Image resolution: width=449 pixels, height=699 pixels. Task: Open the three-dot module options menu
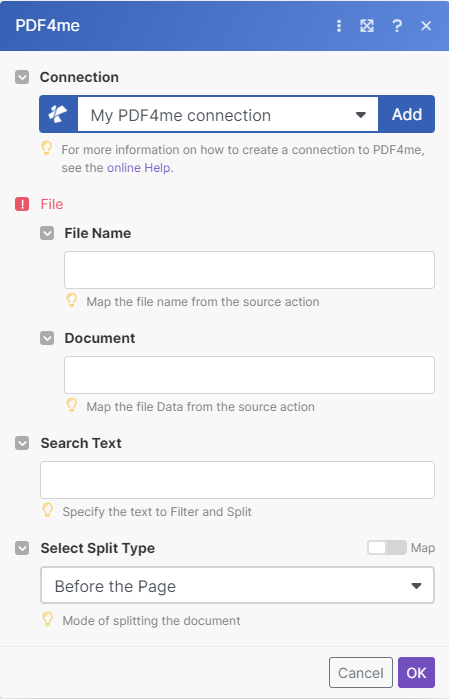[339, 26]
